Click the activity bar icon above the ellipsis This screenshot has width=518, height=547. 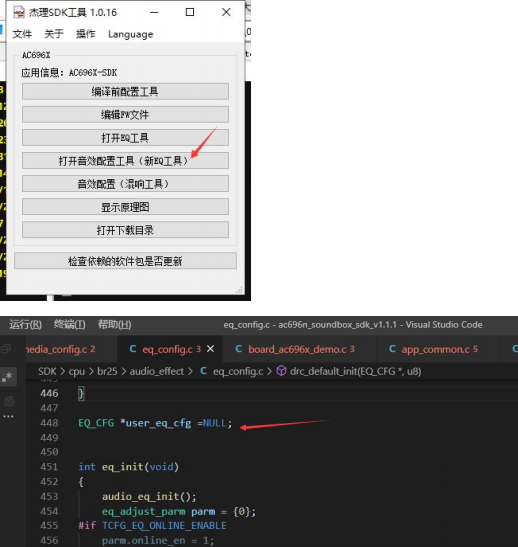point(9,401)
